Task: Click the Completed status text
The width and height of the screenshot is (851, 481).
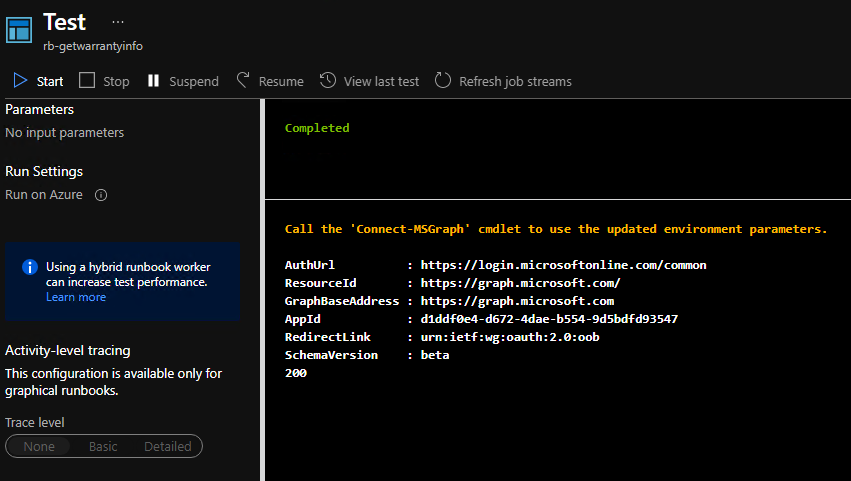Action: [317, 128]
